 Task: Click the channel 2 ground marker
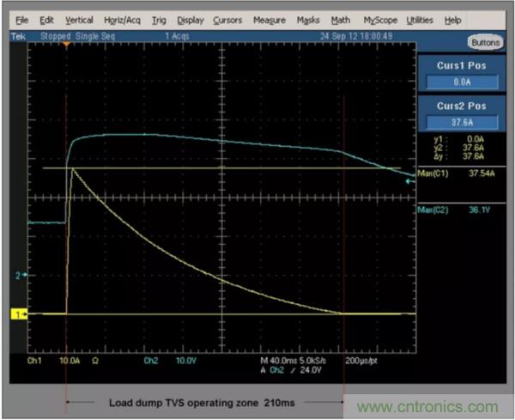[20, 275]
